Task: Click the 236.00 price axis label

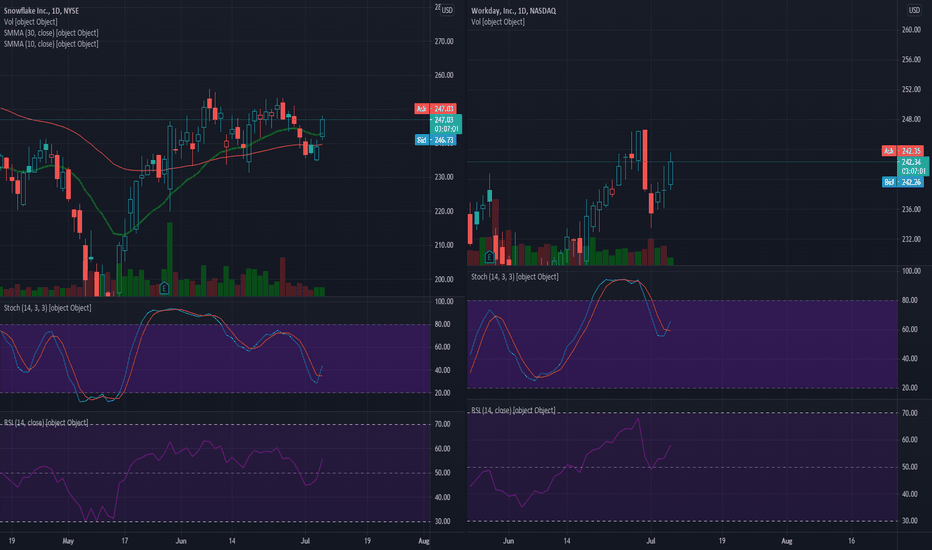Action: coord(911,209)
